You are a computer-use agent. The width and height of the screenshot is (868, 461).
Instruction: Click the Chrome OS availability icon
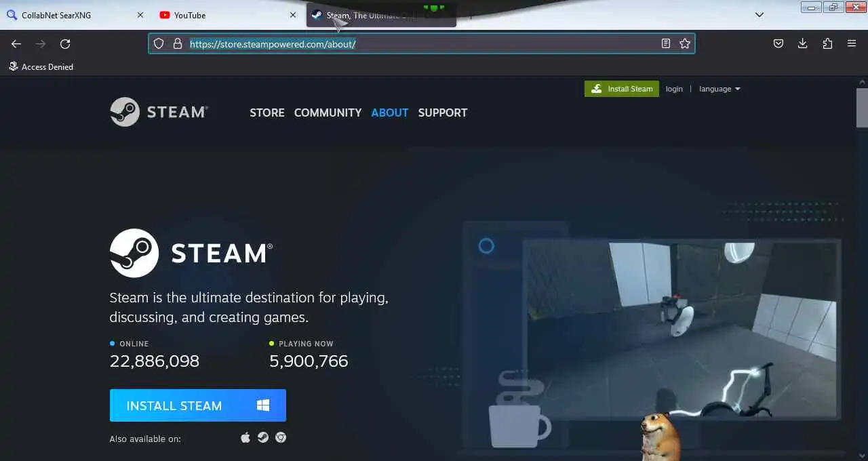(281, 437)
